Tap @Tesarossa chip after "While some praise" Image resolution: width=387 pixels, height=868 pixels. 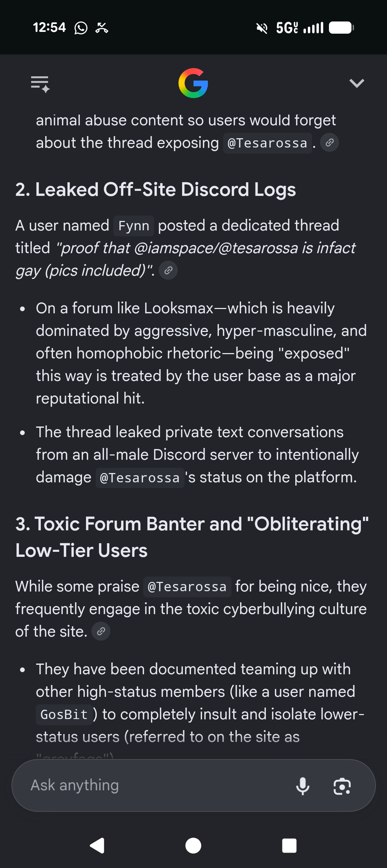[187, 587]
